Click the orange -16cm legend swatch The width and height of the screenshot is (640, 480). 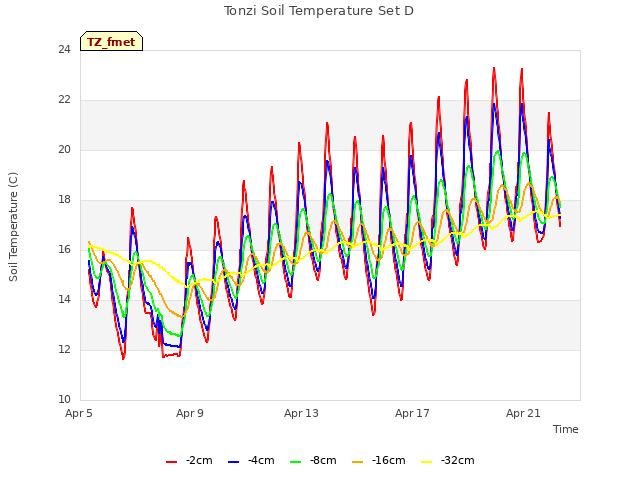[358, 462]
